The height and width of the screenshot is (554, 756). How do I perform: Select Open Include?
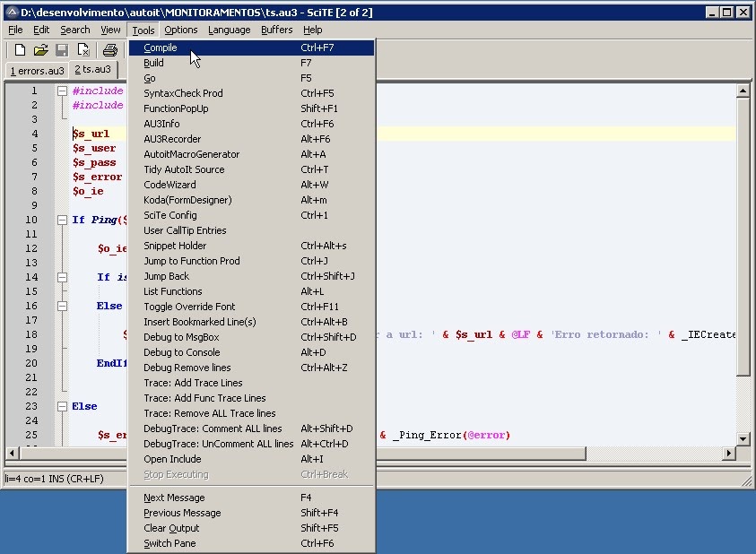(x=251, y=460)
